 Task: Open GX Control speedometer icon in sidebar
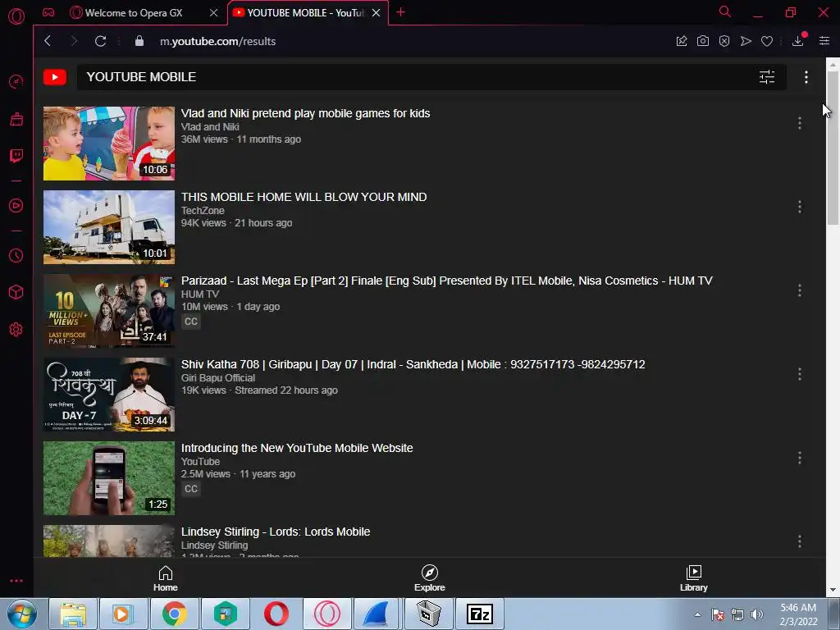click(16, 81)
